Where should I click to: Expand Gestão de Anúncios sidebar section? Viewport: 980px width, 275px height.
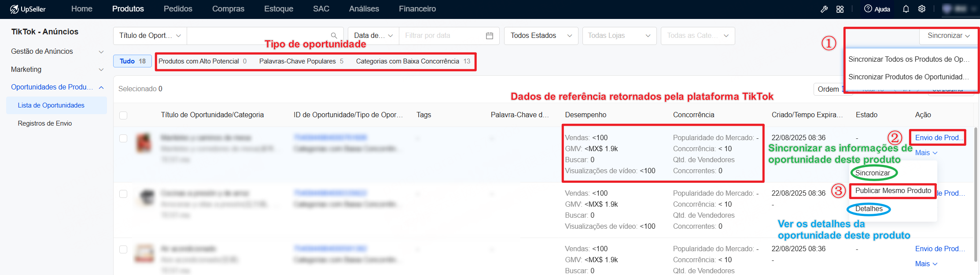click(57, 52)
